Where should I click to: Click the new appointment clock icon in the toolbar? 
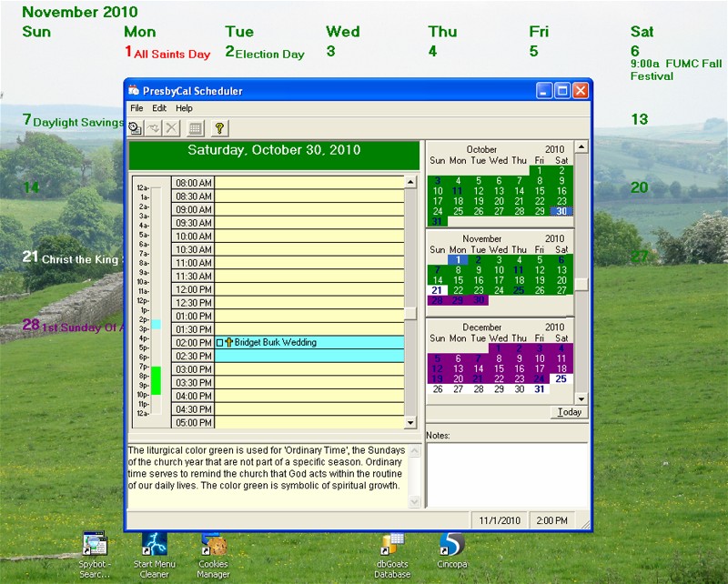[135, 128]
